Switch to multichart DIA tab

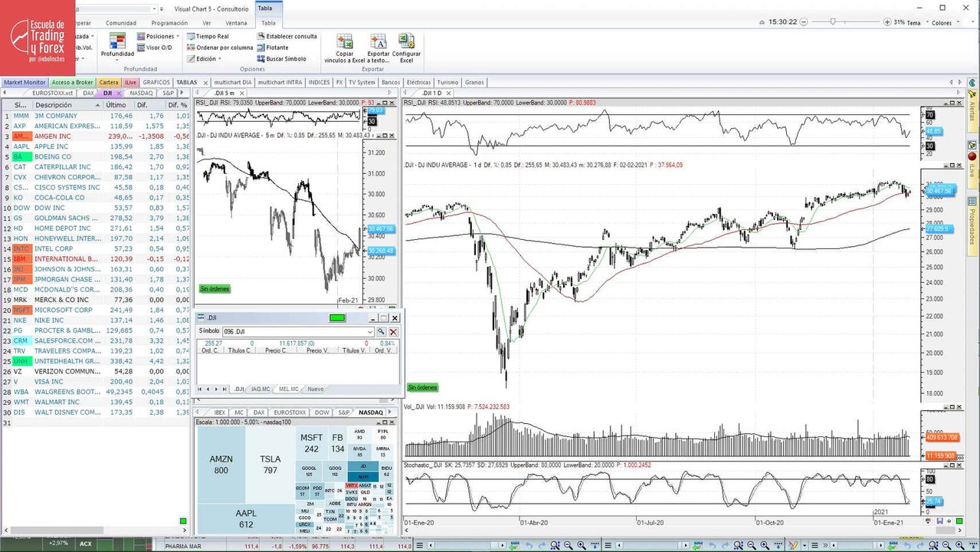233,82
